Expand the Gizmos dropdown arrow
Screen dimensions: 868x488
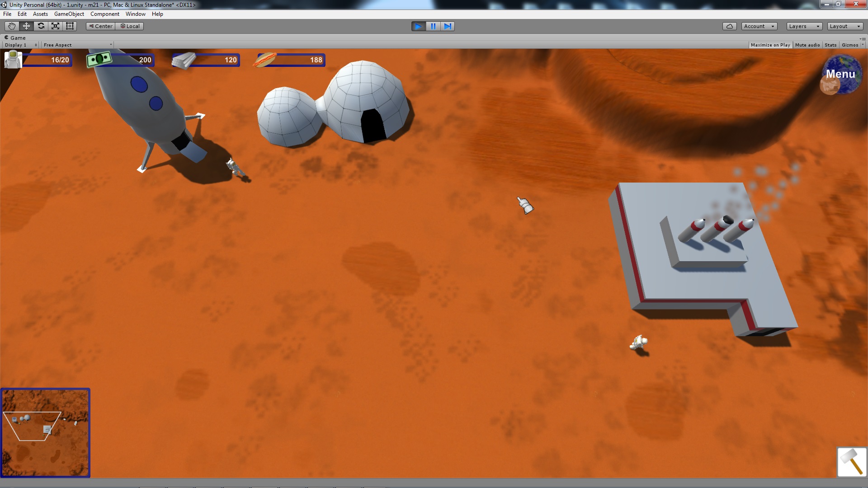pos(863,45)
